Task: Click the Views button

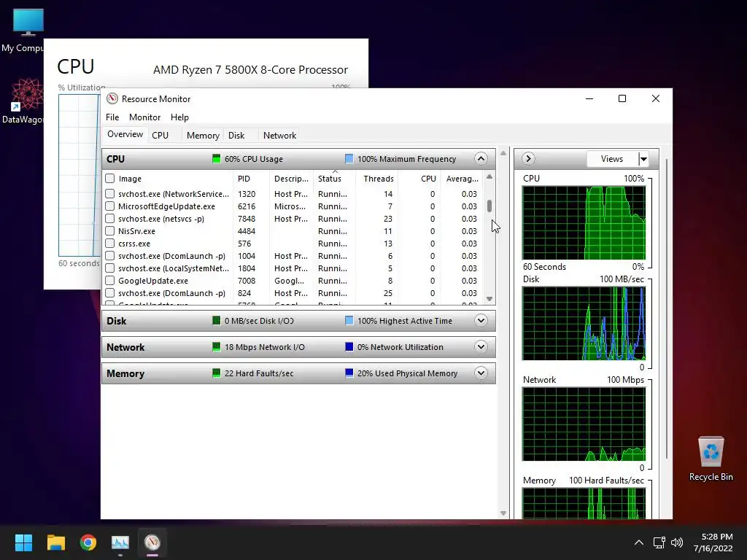Action: pos(612,159)
